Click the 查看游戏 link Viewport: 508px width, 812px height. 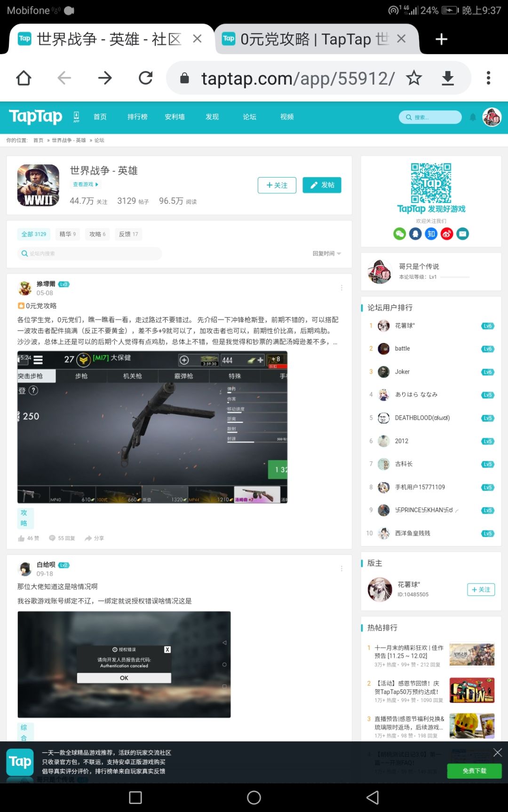coord(86,184)
